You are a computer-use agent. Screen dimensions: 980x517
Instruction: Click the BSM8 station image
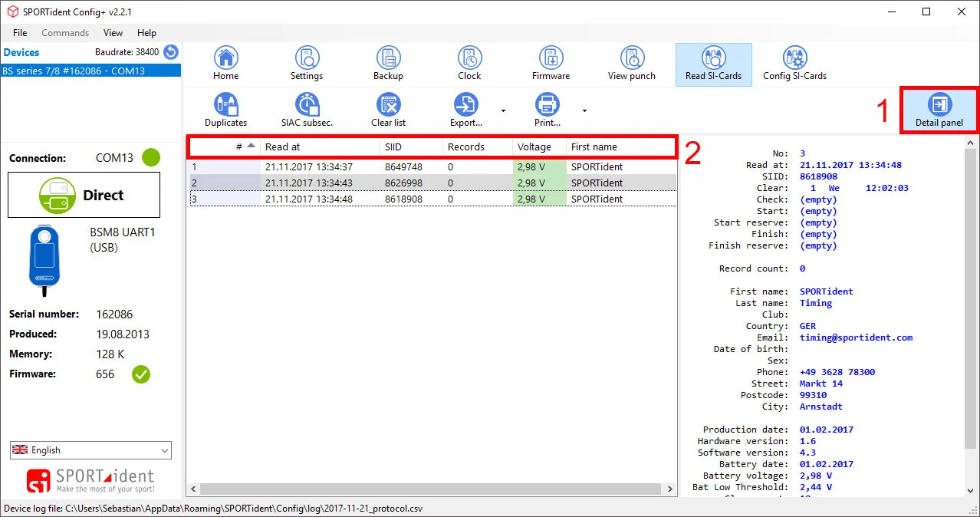pyautogui.click(x=44, y=261)
